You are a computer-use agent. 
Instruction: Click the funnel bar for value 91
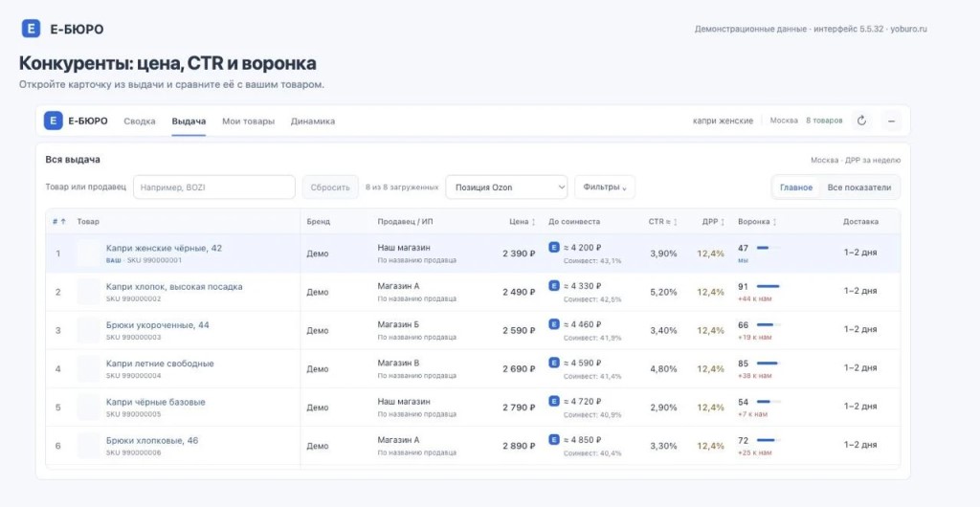click(x=768, y=287)
